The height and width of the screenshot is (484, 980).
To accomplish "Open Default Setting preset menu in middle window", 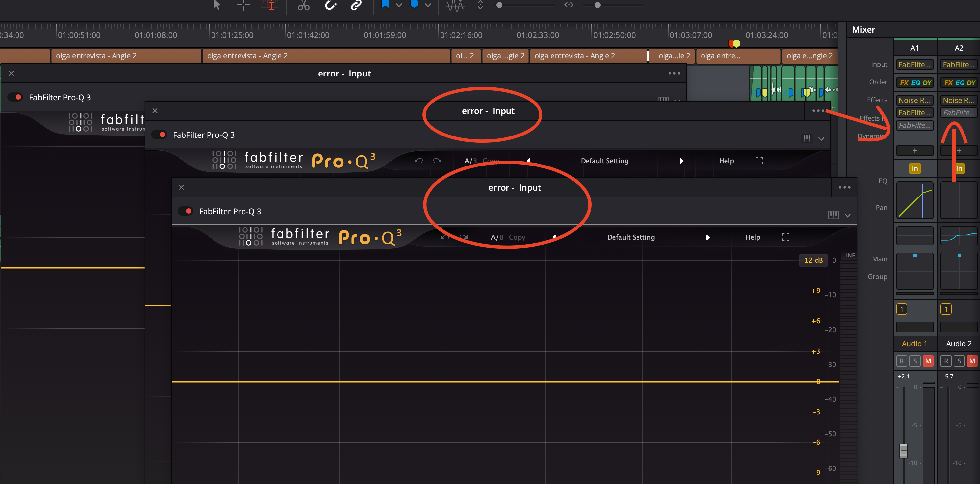I will 604,161.
